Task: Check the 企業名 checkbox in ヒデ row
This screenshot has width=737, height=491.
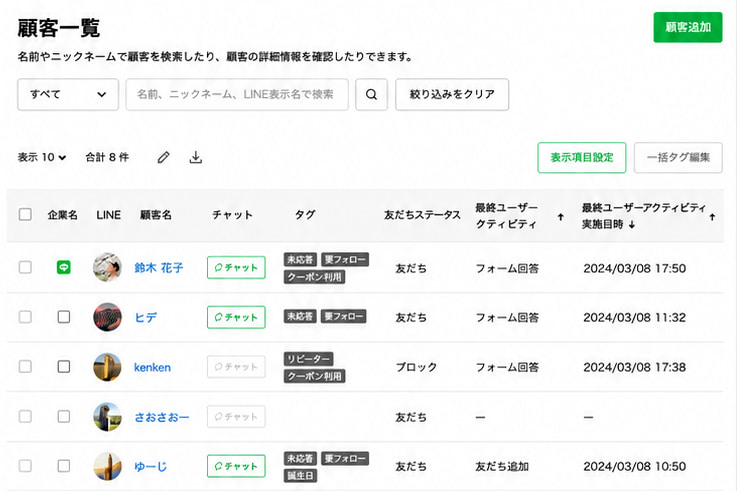Action: (64, 317)
